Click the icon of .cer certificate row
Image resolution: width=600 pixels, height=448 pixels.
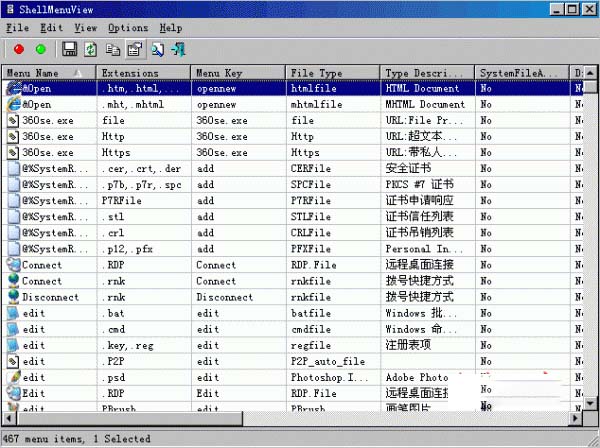13,168
